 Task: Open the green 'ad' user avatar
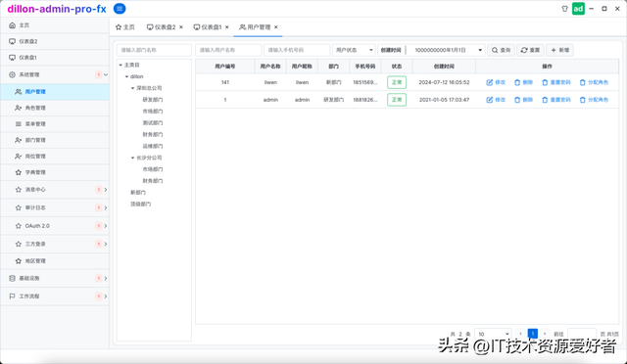[x=578, y=9]
